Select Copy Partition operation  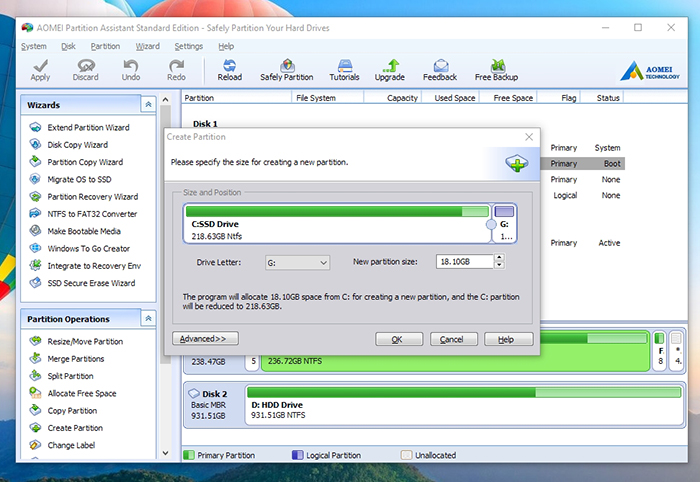coord(72,411)
